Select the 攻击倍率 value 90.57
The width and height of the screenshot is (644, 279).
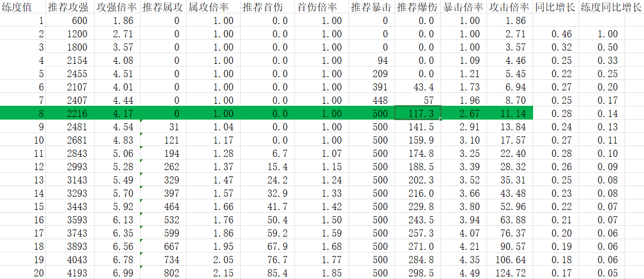(510, 246)
